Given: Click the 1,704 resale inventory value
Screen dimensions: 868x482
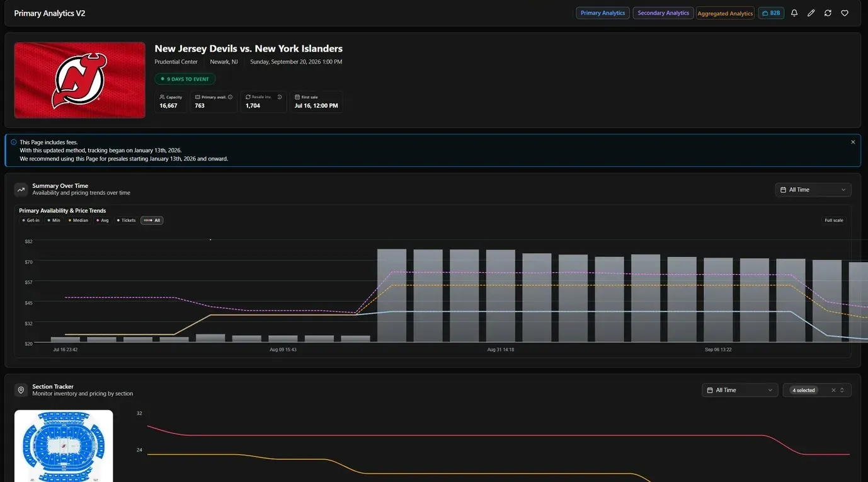Looking at the screenshot, I should click(x=253, y=106).
